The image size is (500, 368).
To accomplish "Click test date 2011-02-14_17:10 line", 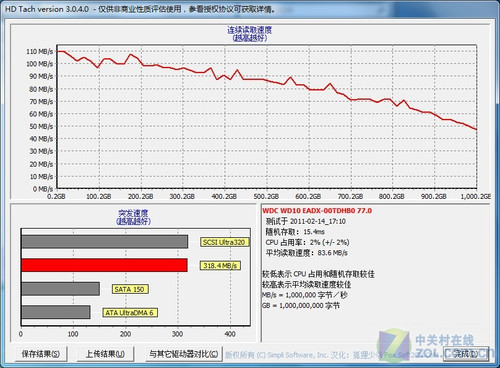I will click(306, 221).
